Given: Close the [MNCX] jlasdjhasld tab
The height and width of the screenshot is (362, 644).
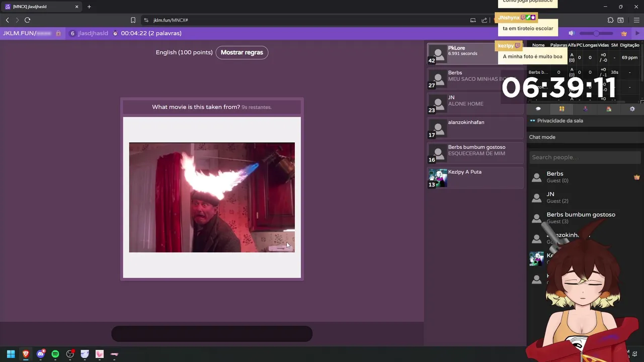Looking at the screenshot, I should 77,7.
